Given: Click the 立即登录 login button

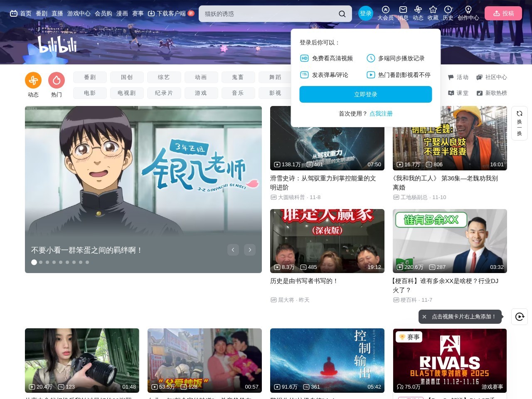Looking at the screenshot, I should (x=365, y=94).
